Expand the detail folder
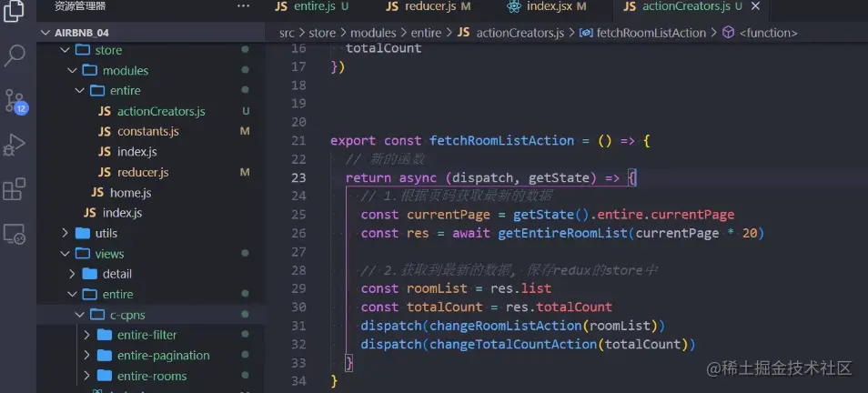 (72, 274)
